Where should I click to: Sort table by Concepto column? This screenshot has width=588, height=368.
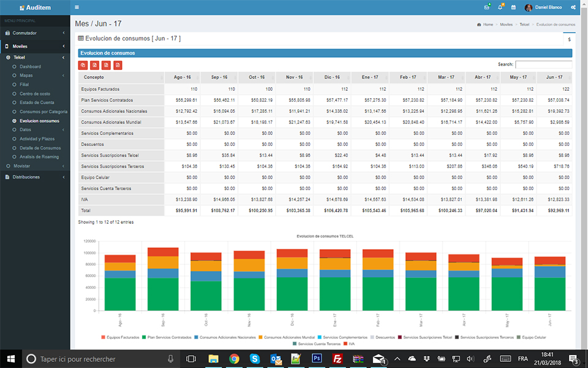[x=121, y=77]
